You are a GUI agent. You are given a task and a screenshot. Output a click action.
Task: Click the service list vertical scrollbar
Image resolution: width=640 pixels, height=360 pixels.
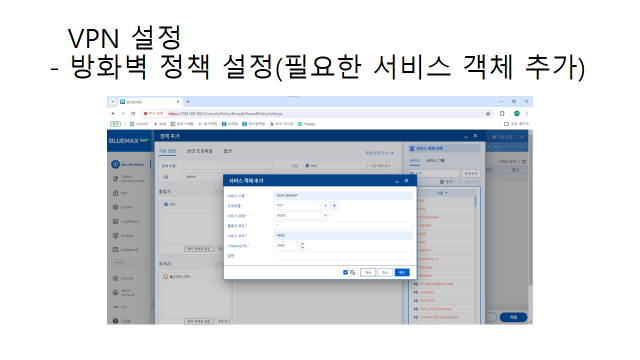476,202
